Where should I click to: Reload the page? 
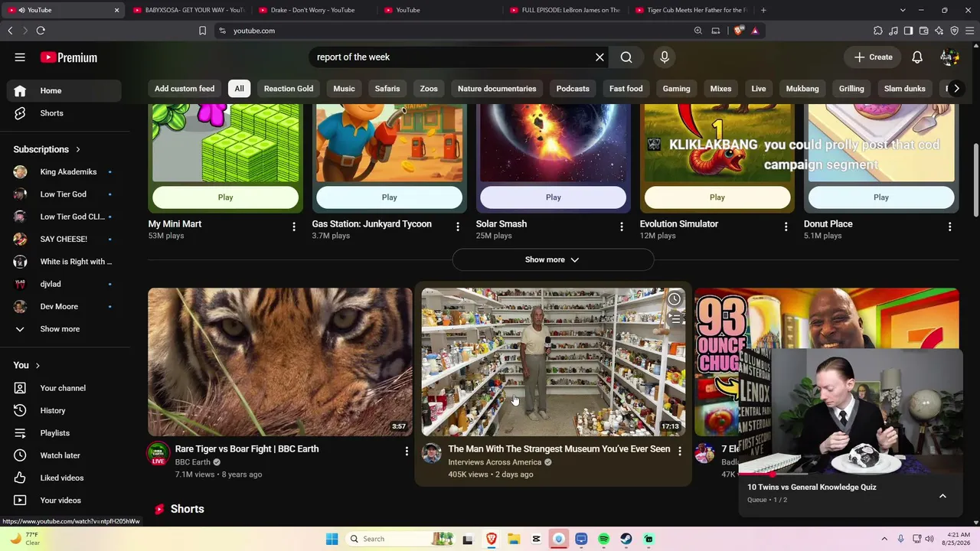(41, 31)
